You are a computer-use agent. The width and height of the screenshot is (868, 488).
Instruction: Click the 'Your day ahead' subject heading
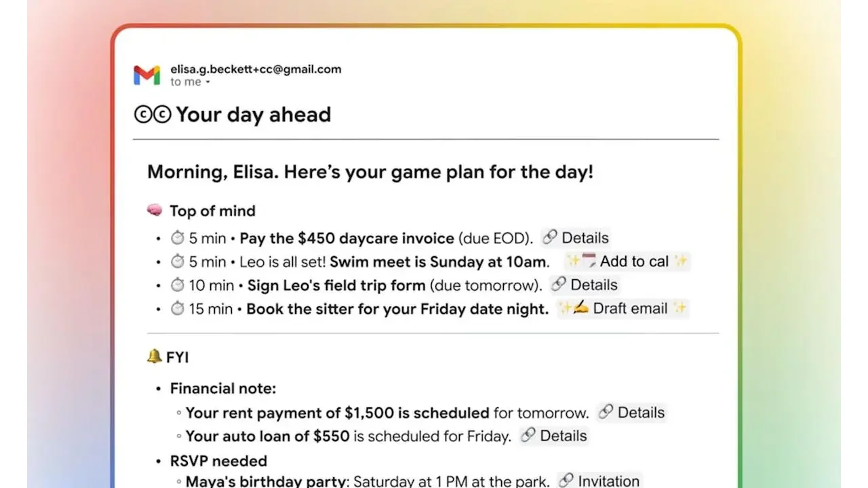tap(253, 115)
